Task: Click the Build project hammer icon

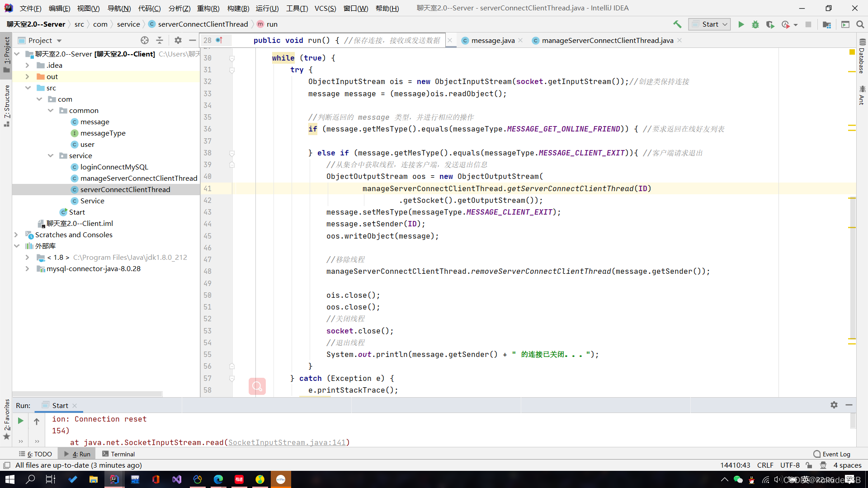Action: coord(677,24)
